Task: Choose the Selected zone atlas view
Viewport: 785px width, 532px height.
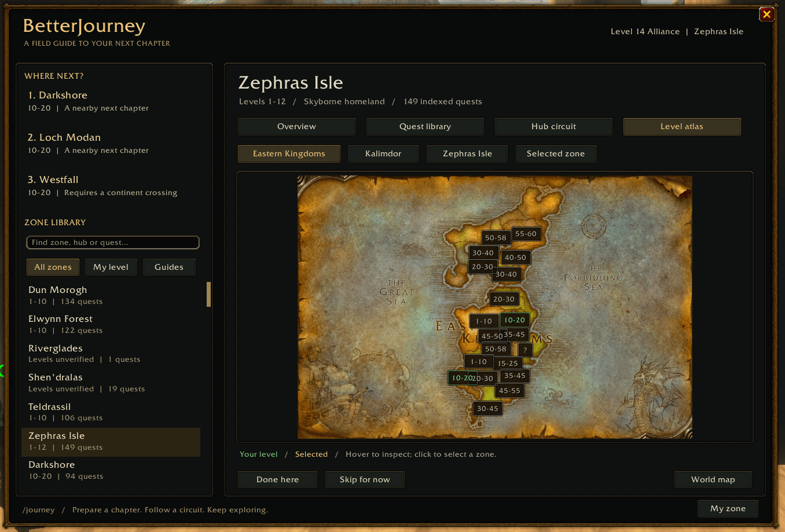Action: 556,154
